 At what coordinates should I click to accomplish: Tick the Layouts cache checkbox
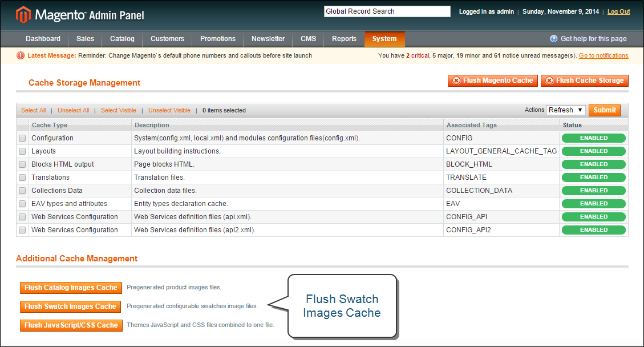click(22, 151)
